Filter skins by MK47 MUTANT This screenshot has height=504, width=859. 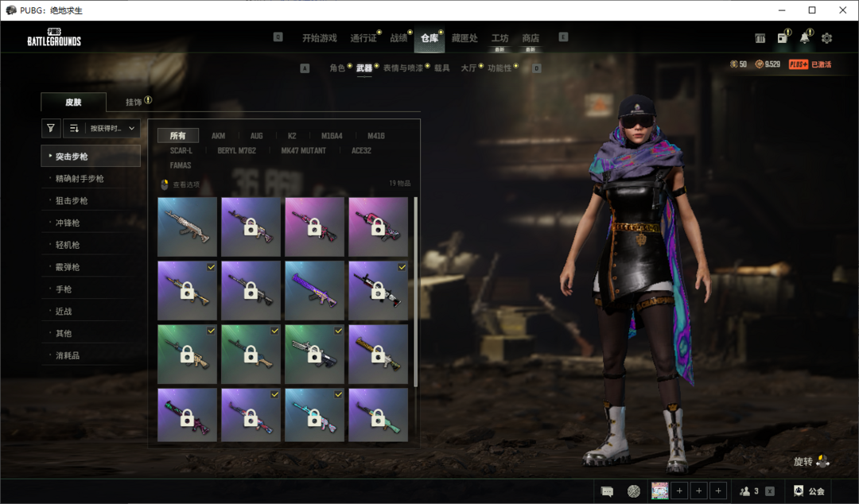[x=304, y=151]
